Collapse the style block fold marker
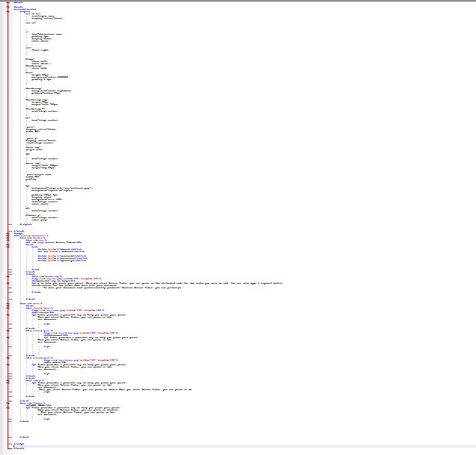 [8, 11]
